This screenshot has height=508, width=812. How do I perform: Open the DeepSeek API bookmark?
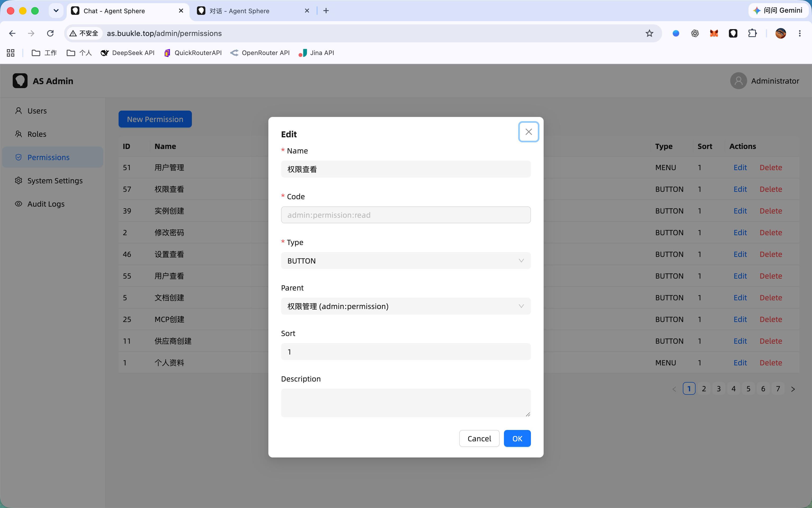pos(128,53)
